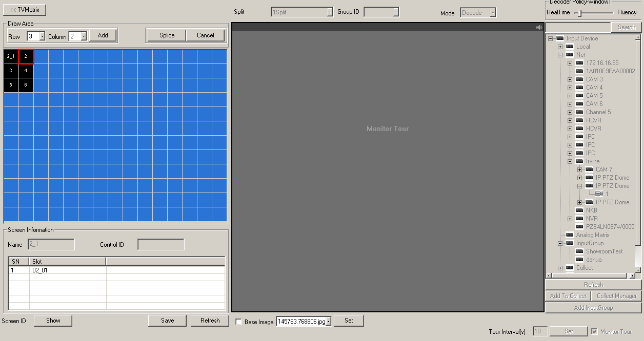Select camera channel 1 icon under IP PTZ Dome
This screenshot has height=341, width=644.
[599, 194]
